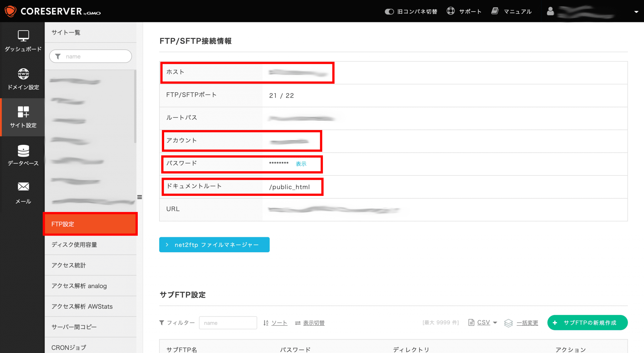Click the 表示切替 view toggle
Viewport: 644px width, 353px height.
(x=314, y=323)
